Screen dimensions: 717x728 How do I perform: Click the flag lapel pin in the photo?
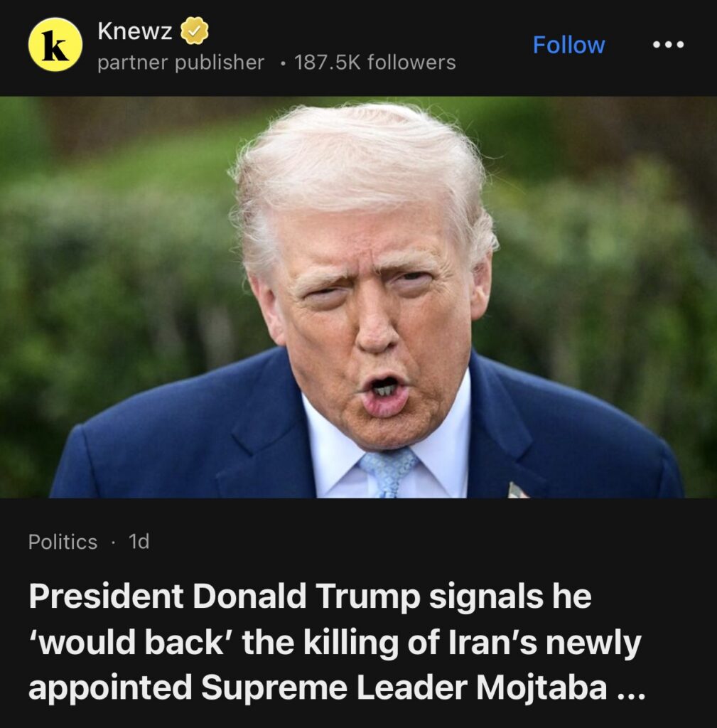click(516, 491)
